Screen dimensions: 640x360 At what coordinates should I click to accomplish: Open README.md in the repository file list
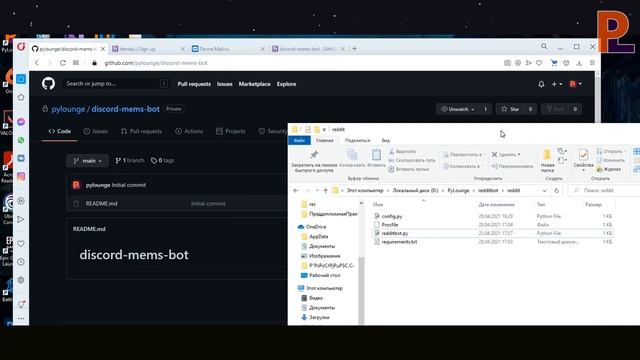(x=101, y=204)
